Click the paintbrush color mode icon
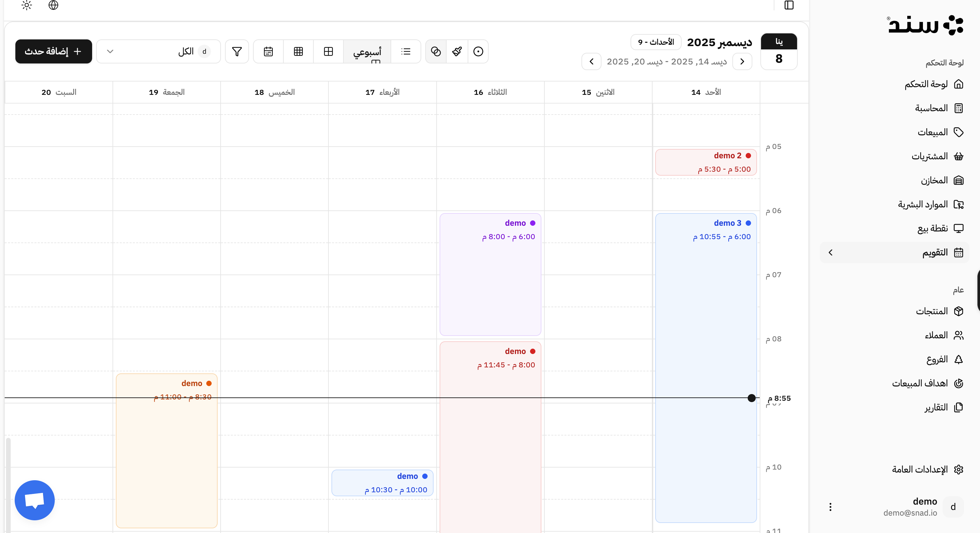Screen dimensions: 980x533 coord(457,51)
